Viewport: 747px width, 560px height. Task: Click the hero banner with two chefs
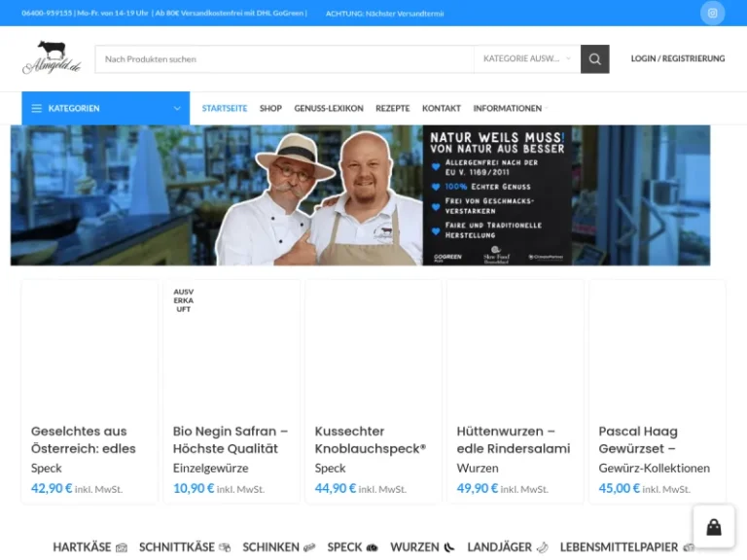click(360, 194)
